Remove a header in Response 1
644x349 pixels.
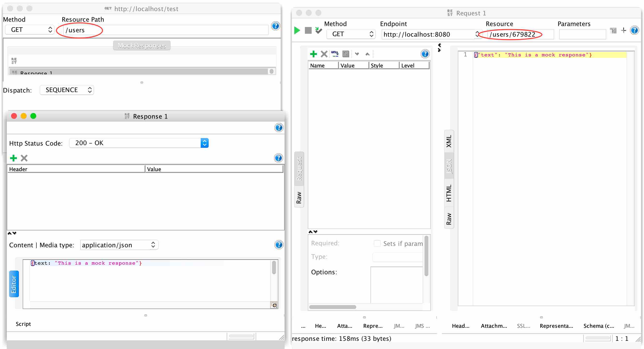pyautogui.click(x=24, y=158)
